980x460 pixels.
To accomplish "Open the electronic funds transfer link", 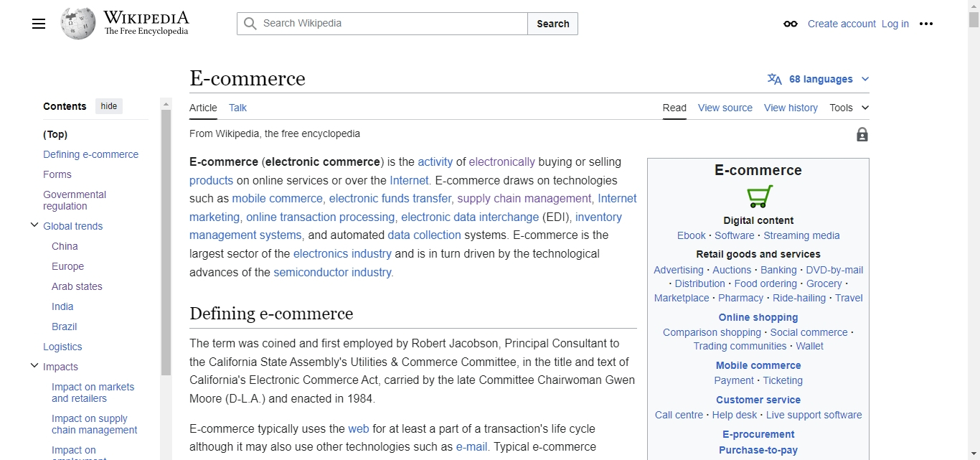I will pos(390,199).
